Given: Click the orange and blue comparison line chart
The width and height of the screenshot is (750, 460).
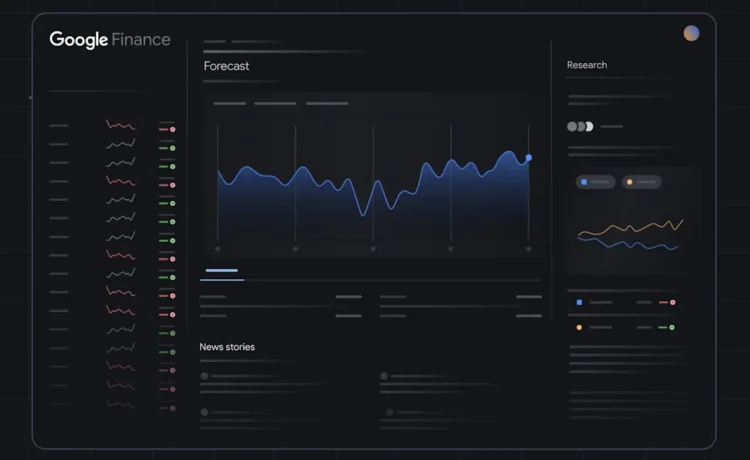Looking at the screenshot, I should pos(630,234).
